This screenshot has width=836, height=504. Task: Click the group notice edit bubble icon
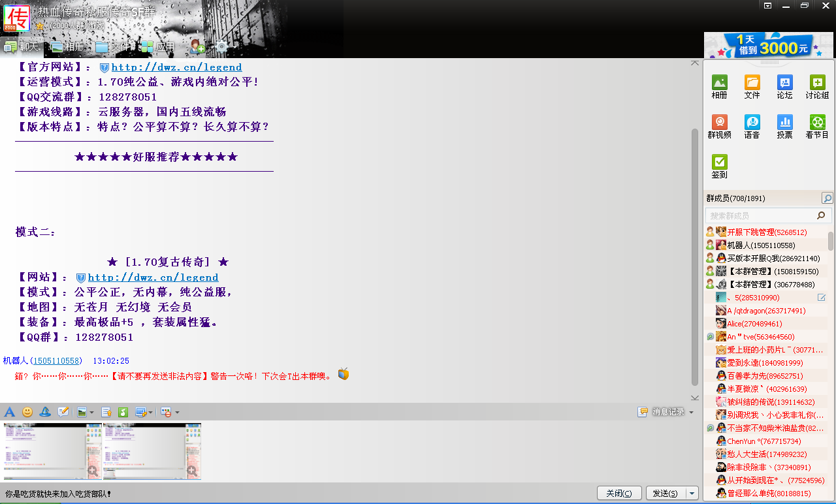tap(63, 412)
